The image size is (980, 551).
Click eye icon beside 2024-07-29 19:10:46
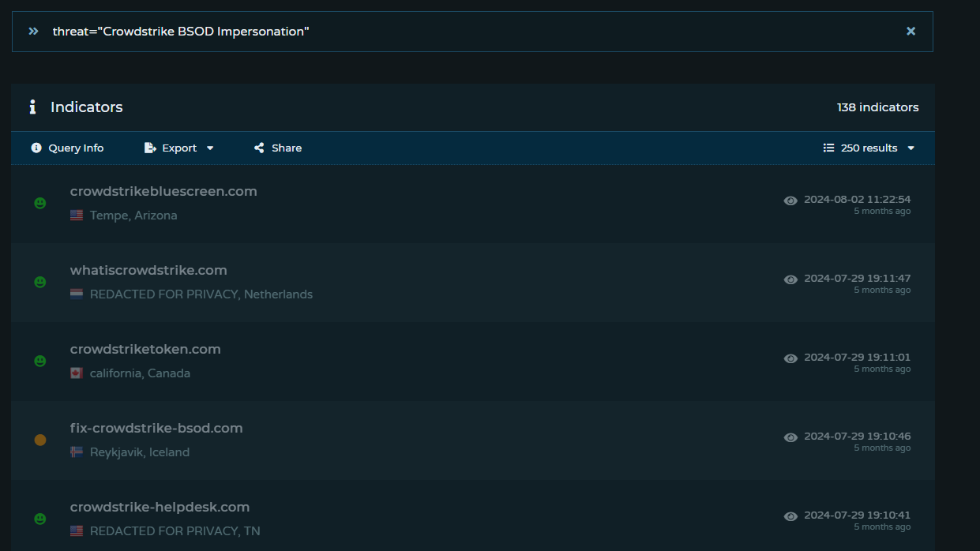[790, 437]
